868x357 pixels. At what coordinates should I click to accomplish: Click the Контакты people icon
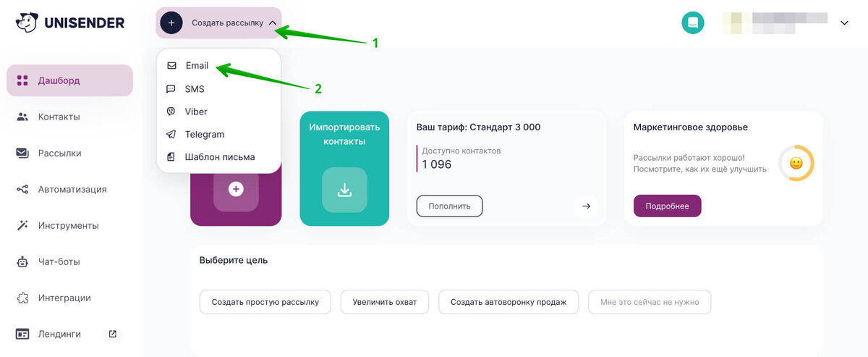point(22,117)
